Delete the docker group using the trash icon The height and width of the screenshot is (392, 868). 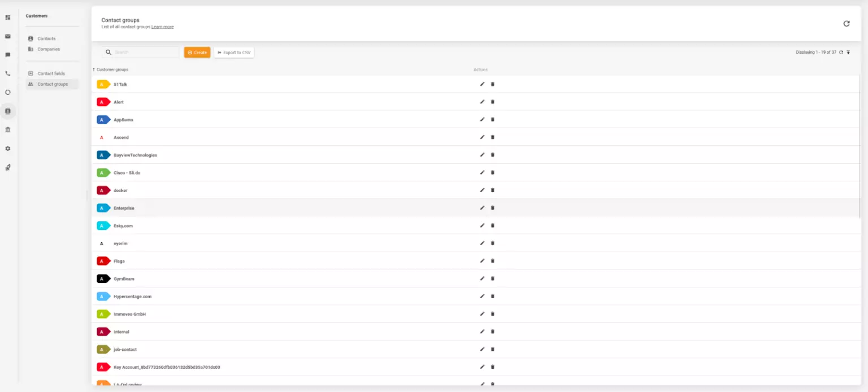click(x=492, y=190)
